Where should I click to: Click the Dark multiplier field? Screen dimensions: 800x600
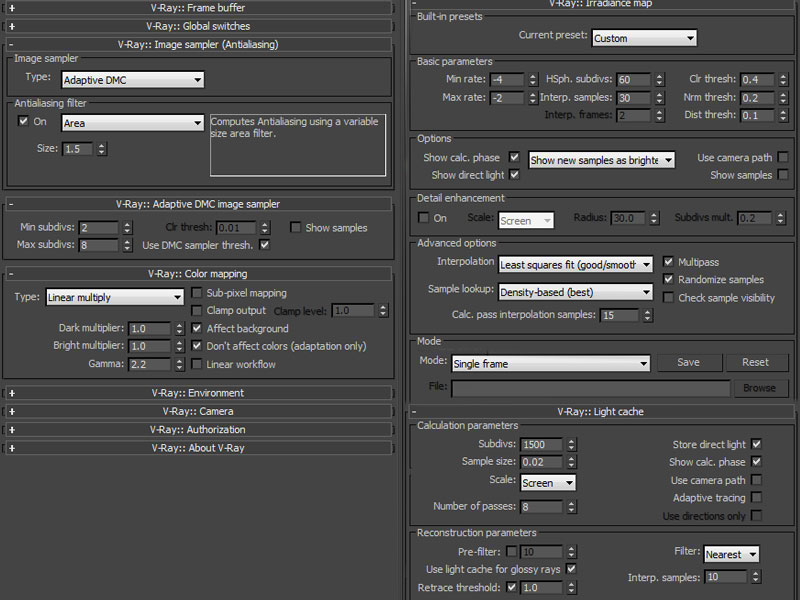[x=149, y=329]
